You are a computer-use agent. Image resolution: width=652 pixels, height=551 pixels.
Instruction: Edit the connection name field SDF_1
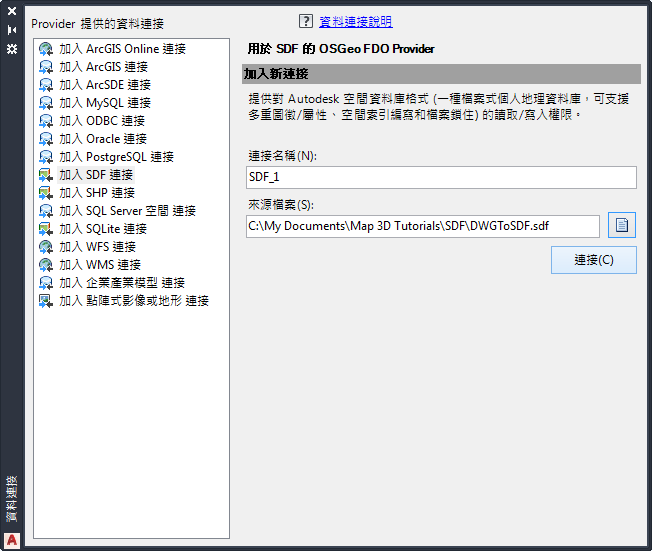coord(441,178)
